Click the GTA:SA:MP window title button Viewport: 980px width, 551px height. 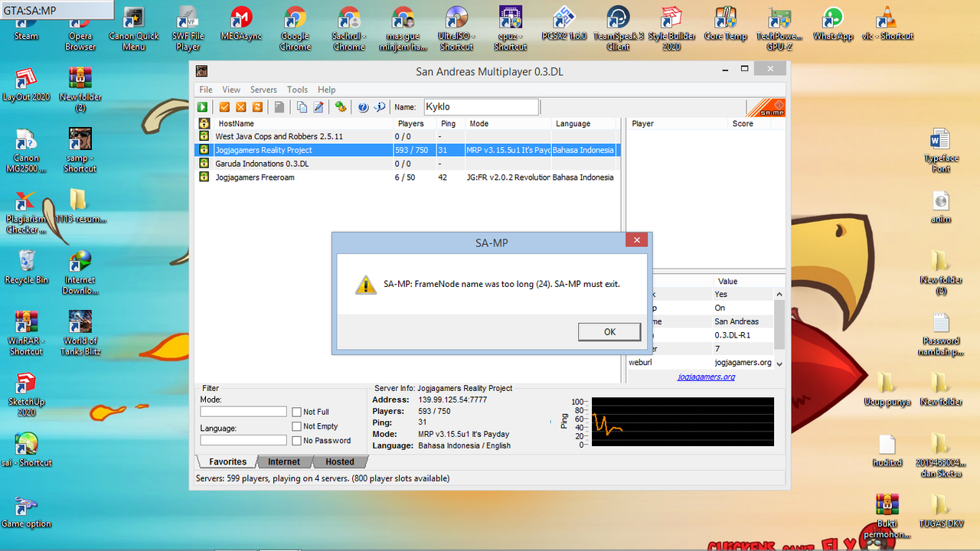point(57,11)
